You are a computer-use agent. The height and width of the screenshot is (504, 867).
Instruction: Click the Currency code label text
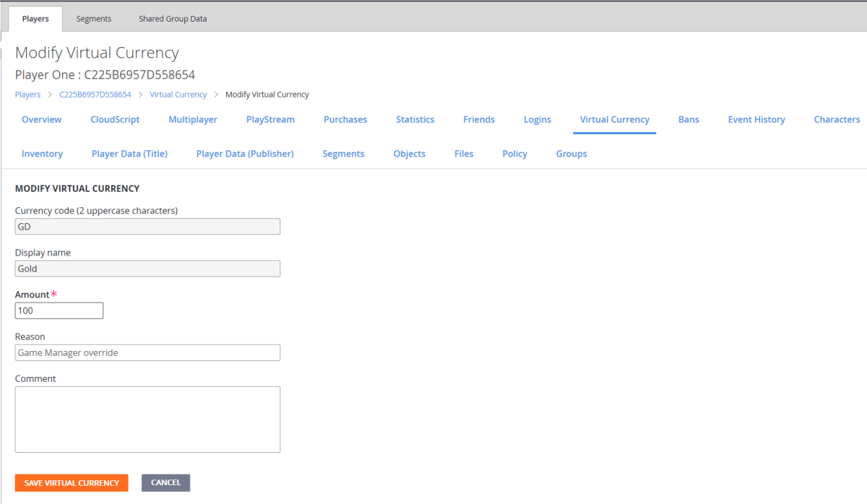(x=96, y=211)
